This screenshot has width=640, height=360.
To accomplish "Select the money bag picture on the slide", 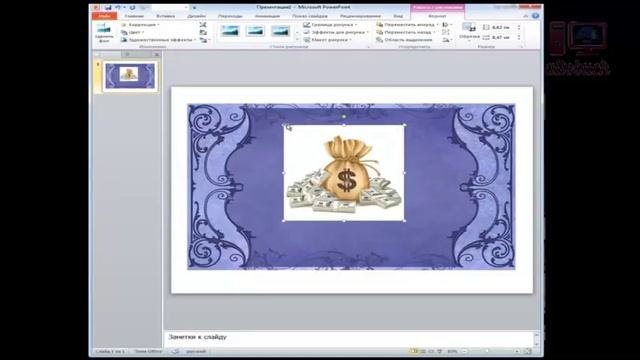I will [x=344, y=173].
